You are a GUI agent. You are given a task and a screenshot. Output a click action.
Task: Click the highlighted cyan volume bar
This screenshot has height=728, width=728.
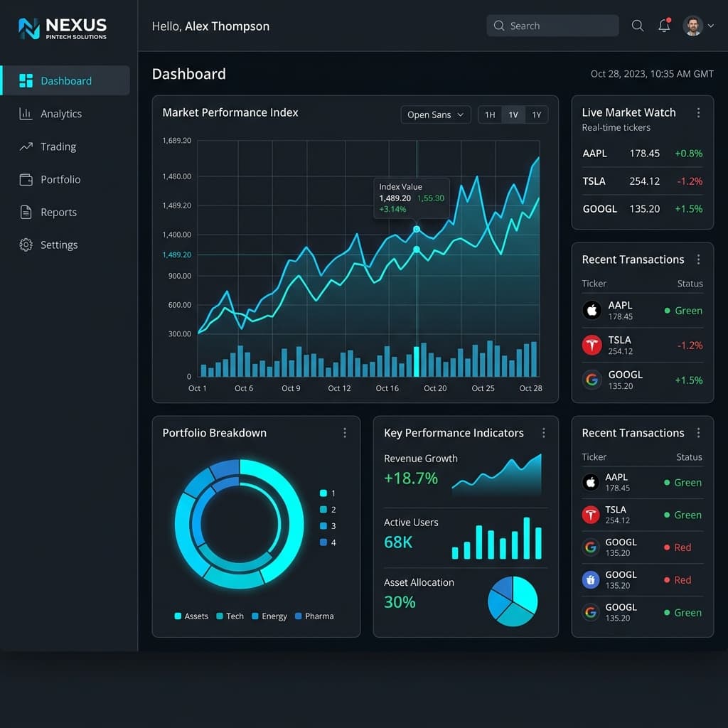pyautogui.click(x=417, y=361)
